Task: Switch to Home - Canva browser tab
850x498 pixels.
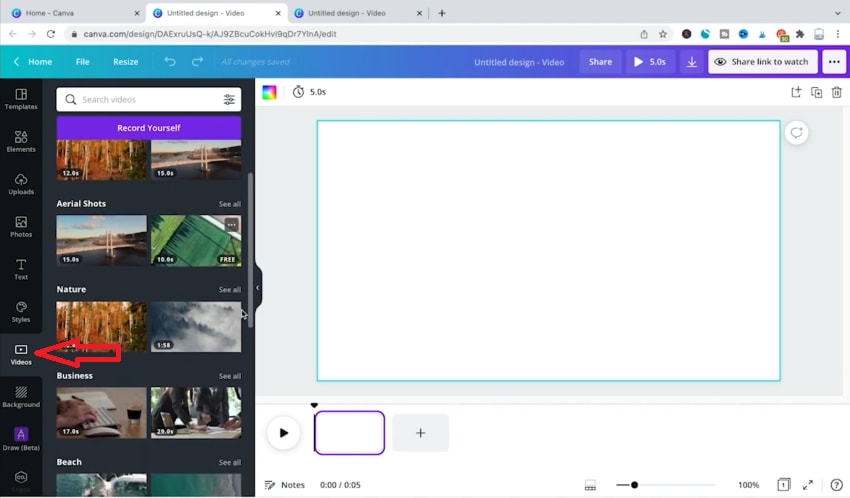Action: (x=75, y=13)
